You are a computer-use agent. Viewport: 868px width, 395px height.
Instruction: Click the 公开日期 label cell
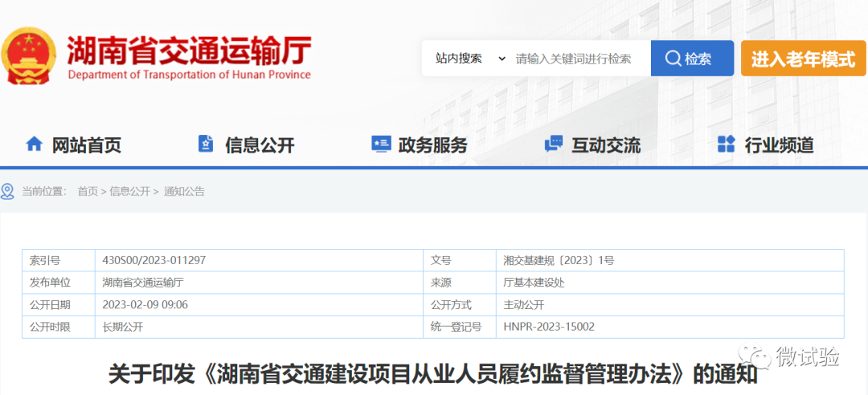click(59, 305)
